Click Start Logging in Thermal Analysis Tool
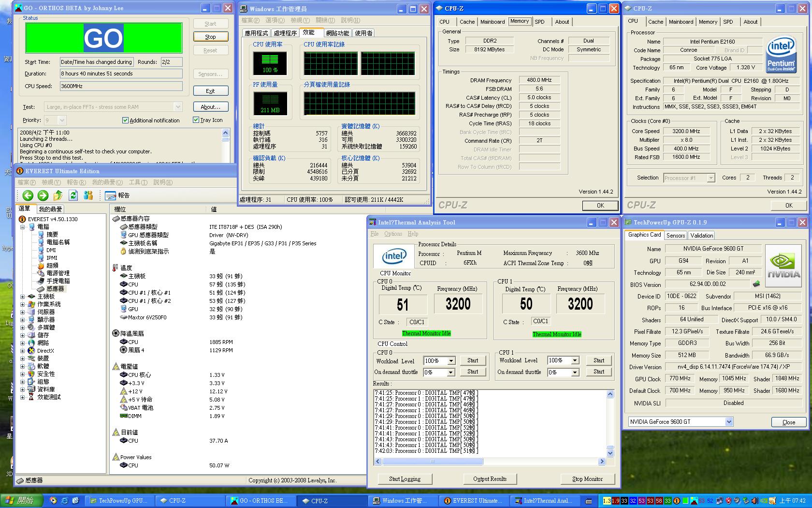Viewport: 812px width, 508px height. [405, 479]
